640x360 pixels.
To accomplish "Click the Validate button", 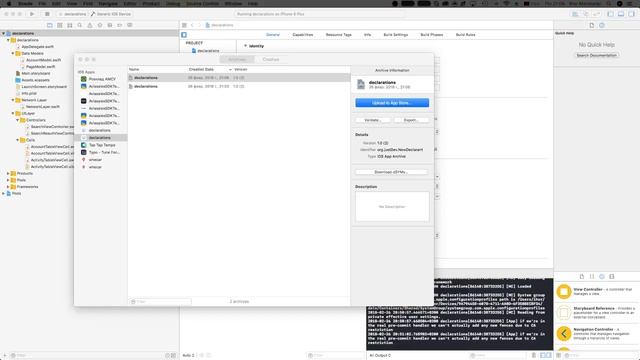I will [372, 120].
